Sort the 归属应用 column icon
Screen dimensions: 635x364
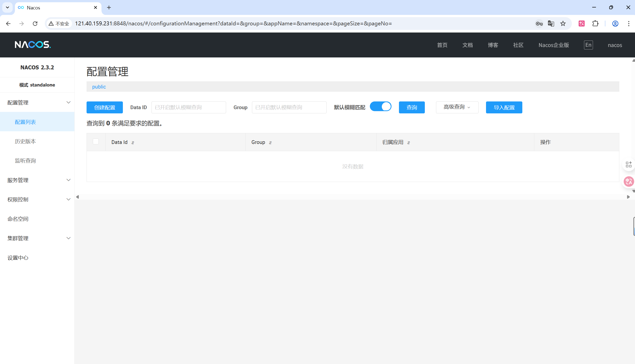(408, 142)
